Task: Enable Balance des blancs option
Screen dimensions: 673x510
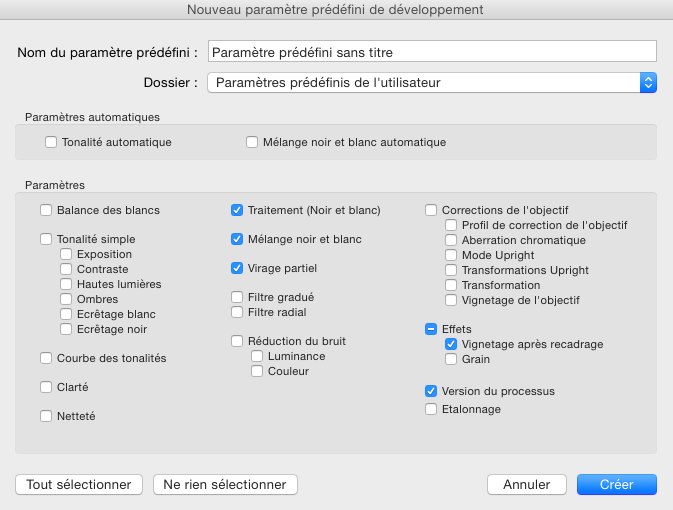Action: tap(46, 210)
